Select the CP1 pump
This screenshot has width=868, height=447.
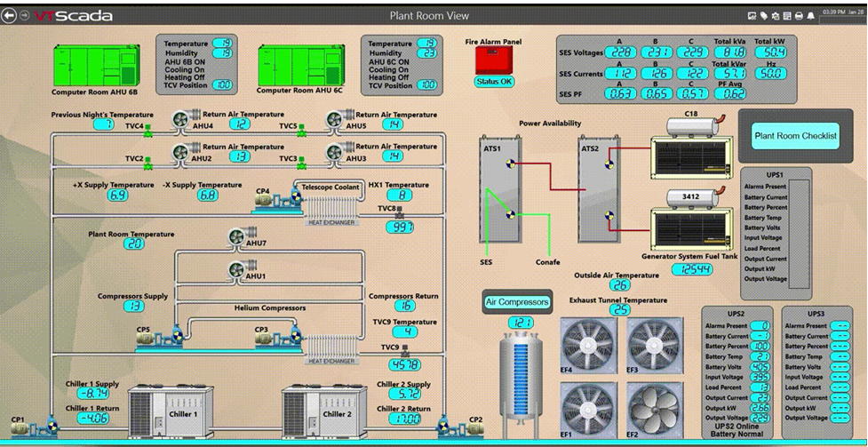click(36, 427)
